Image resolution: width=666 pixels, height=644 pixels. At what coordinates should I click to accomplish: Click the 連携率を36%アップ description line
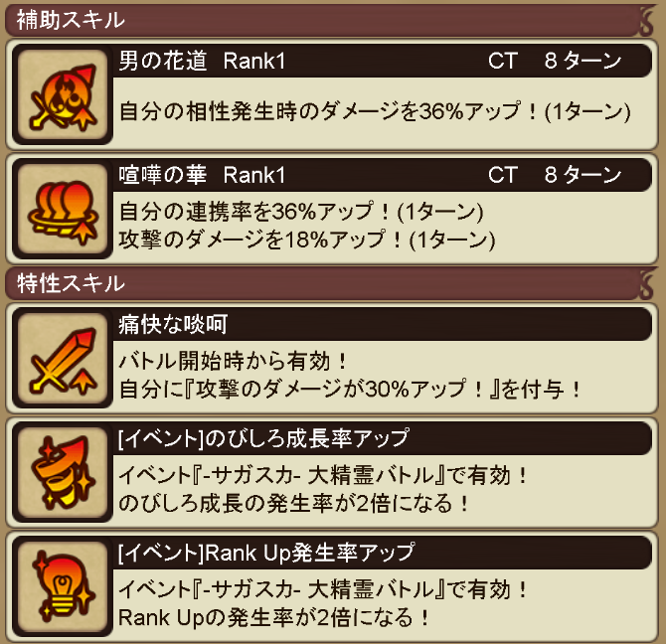click(301, 212)
